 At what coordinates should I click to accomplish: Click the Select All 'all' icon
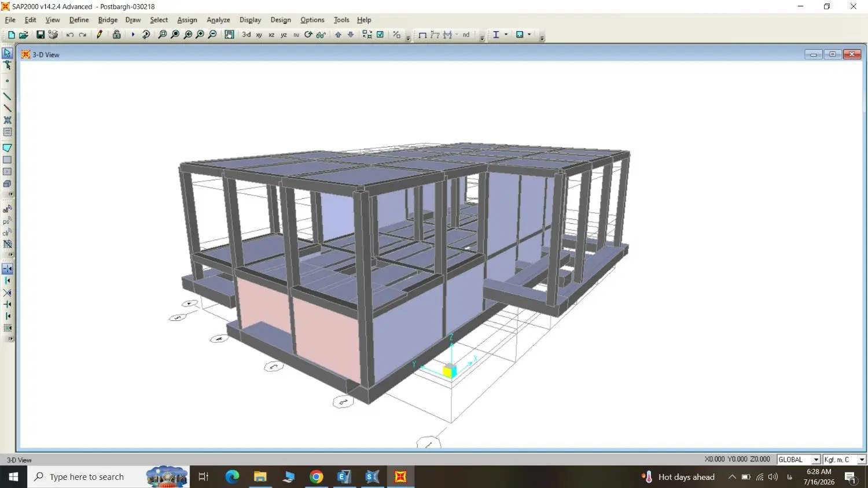(8, 209)
